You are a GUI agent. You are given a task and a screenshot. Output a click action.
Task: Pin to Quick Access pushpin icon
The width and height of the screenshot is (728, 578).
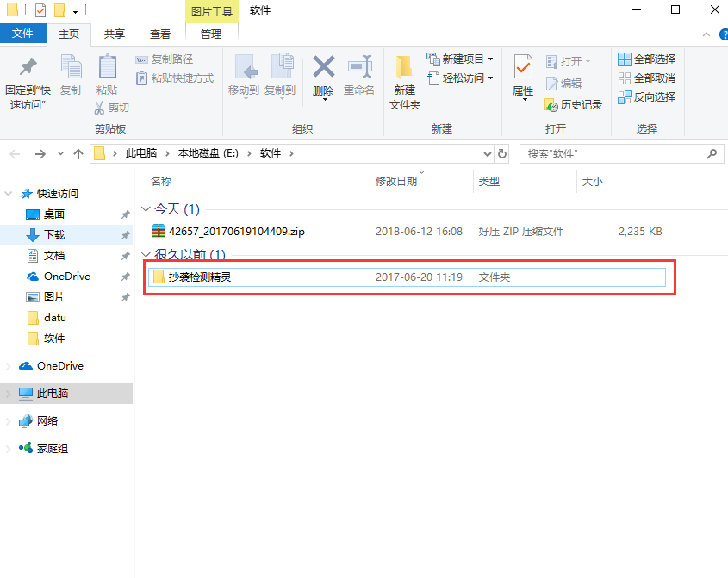(x=28, y=66)
